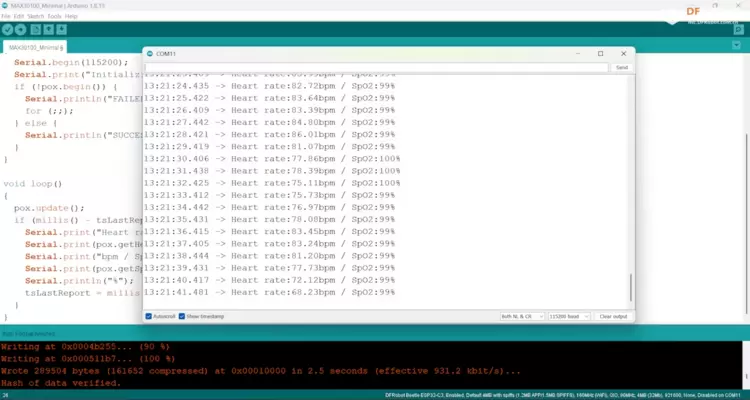Click the Save sketch icon

click(x=61, y=30)
